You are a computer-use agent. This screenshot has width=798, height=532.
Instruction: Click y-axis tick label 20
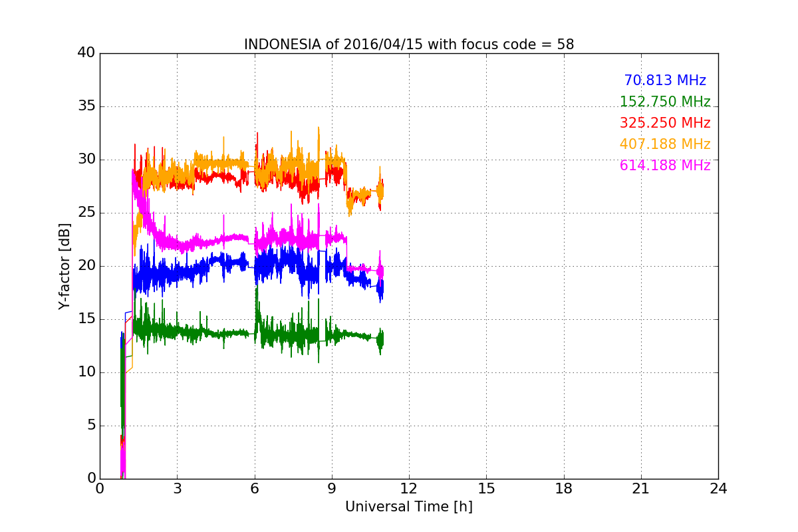click(x=87, y=266)
